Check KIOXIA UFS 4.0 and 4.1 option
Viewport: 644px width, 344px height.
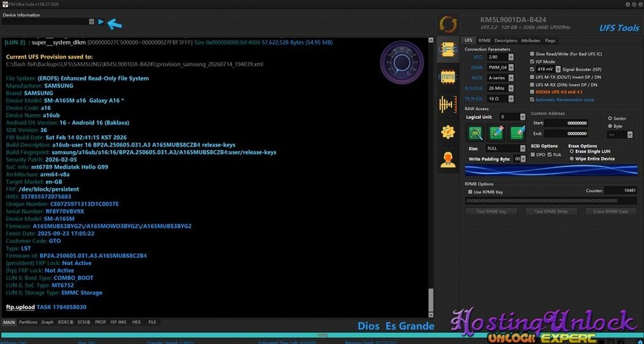532,92
